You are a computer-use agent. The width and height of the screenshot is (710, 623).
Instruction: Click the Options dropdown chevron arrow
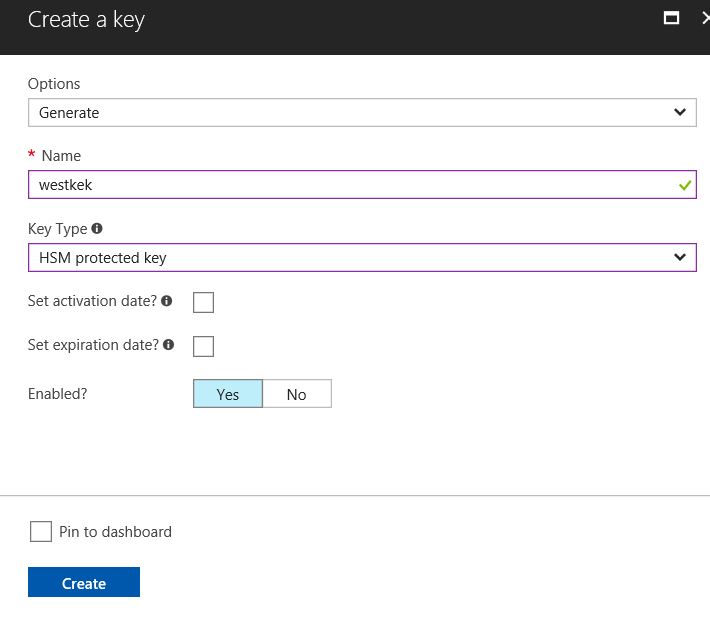(x=680, y=112)
